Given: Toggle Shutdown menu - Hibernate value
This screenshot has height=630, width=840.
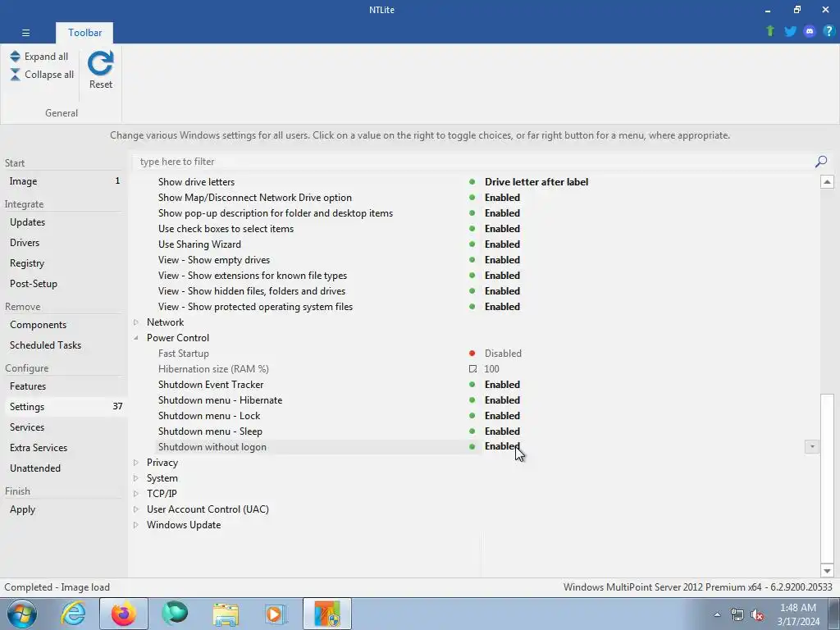Looking at the screenshot, I should (x=502, y=400).
